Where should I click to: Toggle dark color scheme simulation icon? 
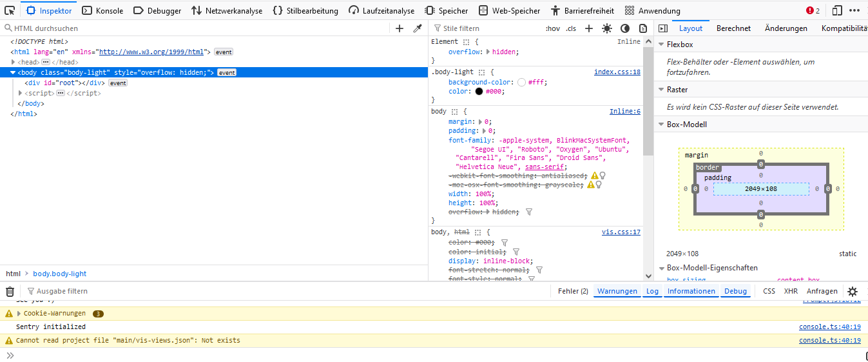625,28
